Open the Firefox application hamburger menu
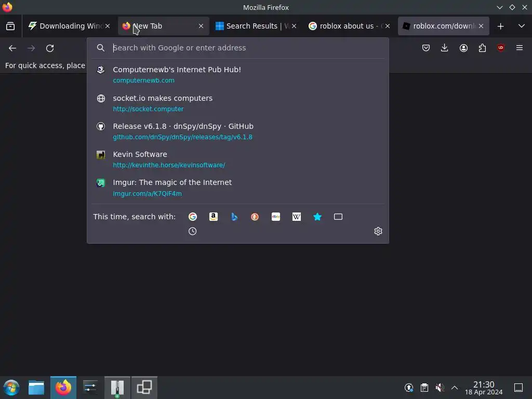Viewport: 532px width, 399px height. pos(520,48)
